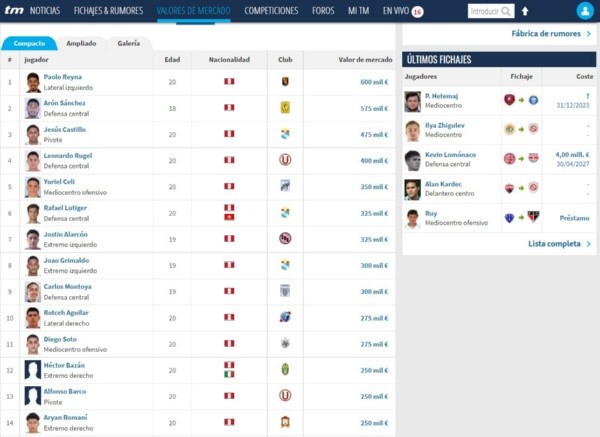This screenshot has width=600, height=437.
Task: Sort table by Valor de mercado
Action: pyautogui.click(x=363, y=60)
